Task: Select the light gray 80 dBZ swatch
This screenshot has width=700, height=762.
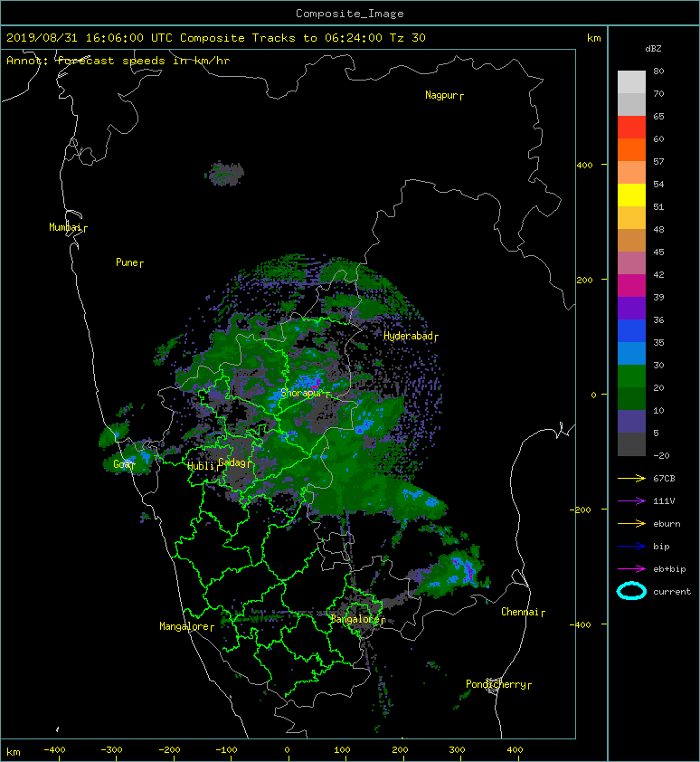Action: click(x=631, y=82)
